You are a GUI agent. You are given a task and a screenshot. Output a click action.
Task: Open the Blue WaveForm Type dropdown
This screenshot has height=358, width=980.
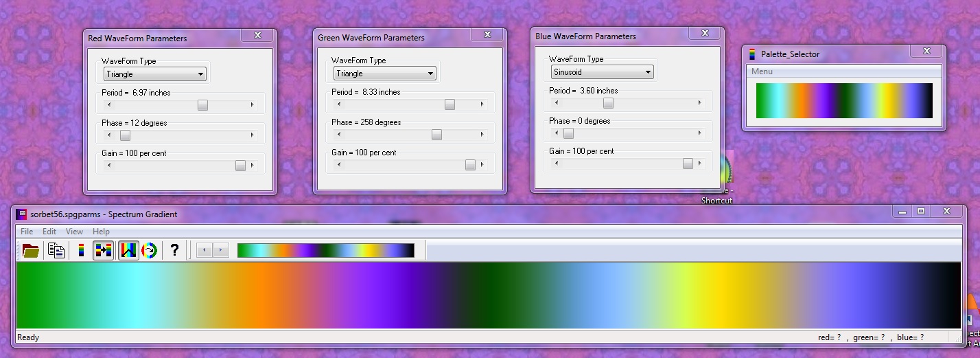tap(602, 71)
